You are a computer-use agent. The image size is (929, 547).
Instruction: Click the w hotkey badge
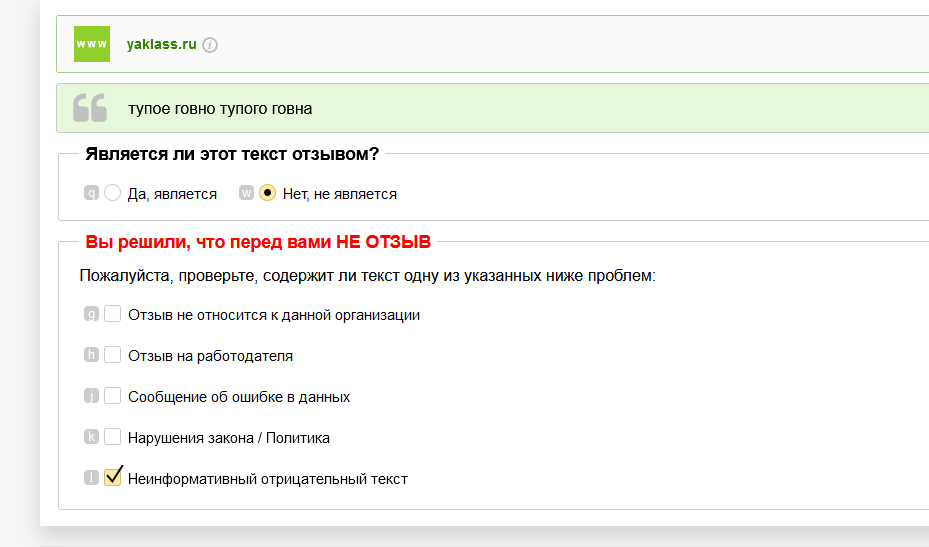(x=246, y=193)
